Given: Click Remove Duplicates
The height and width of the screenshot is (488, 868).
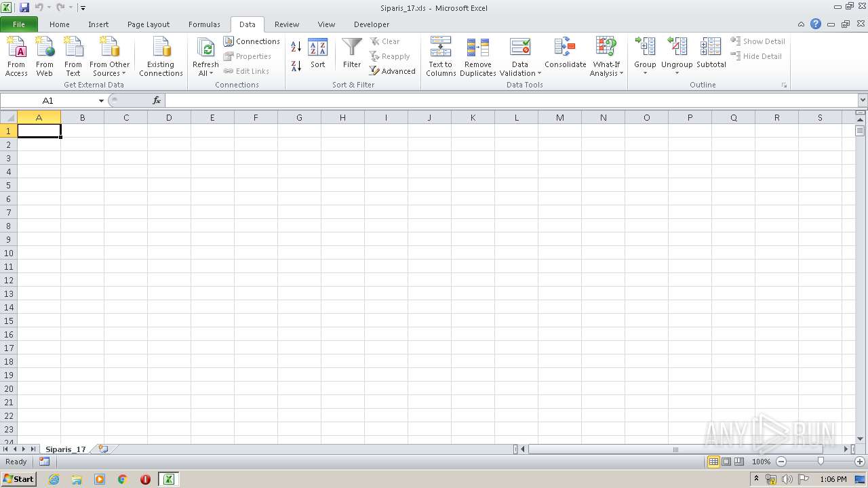Looking at the screenshot, I should pos(478,57).
